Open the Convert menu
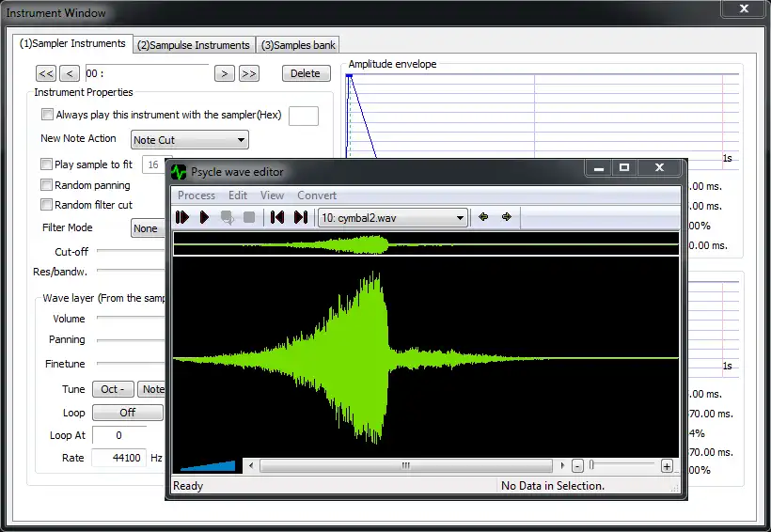The height and width of the screenshot is (532, 771). tap(317, 196)
